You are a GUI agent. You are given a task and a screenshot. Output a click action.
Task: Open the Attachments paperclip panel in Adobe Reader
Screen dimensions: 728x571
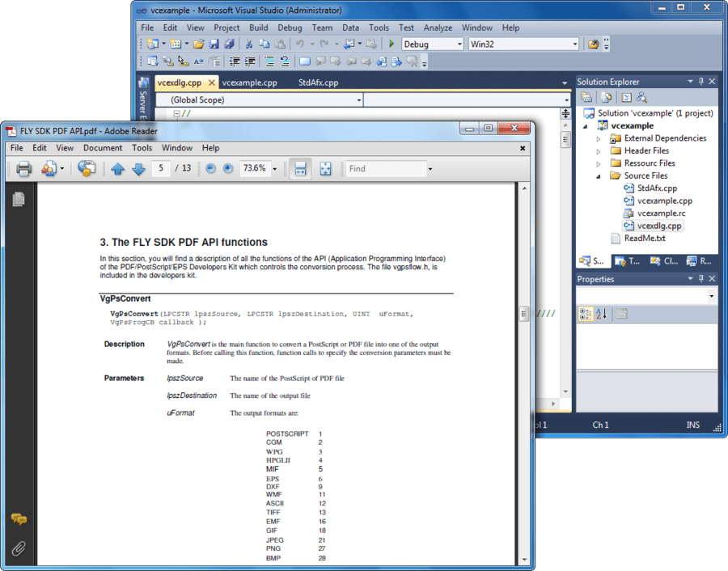19,548
